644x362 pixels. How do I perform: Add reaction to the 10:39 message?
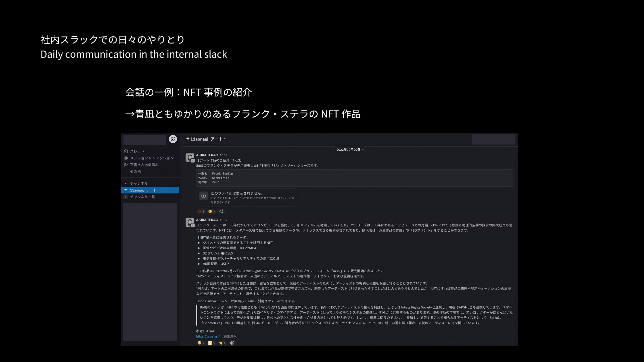pyautogui.click(x=232, y=343)
